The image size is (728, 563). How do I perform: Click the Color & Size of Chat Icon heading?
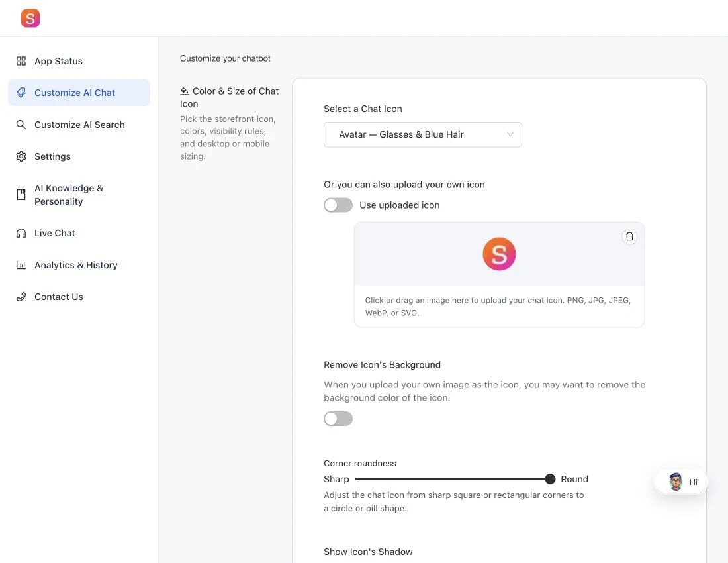pos(230,97)
